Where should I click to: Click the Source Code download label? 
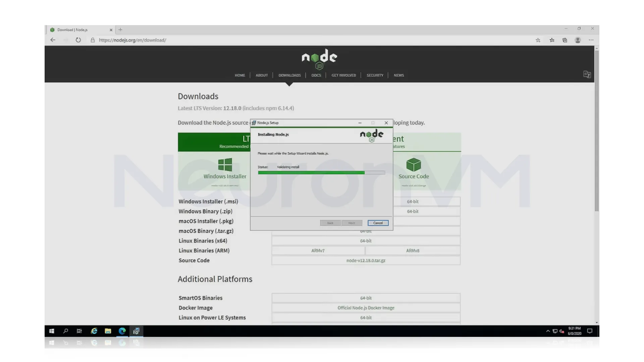[x=414, y=176]
